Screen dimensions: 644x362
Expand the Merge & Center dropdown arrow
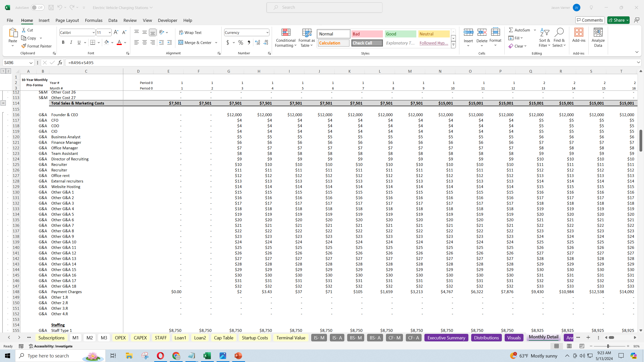(216, 42)
